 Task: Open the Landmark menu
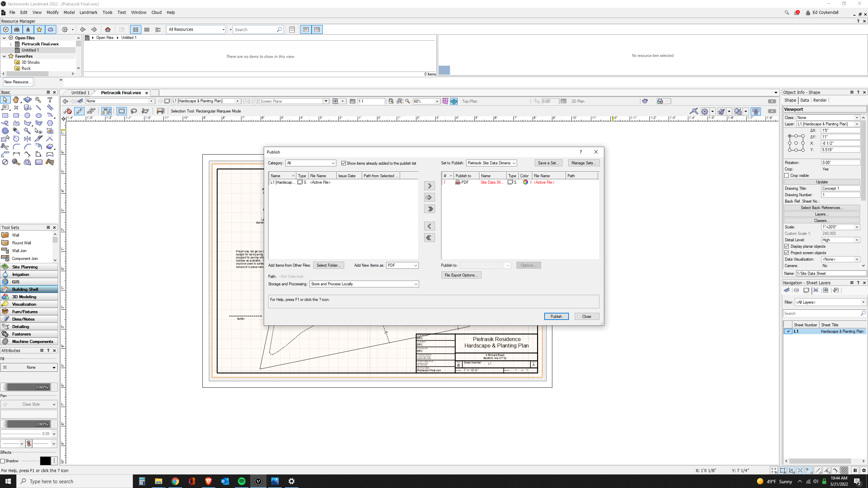pos(88,12)
